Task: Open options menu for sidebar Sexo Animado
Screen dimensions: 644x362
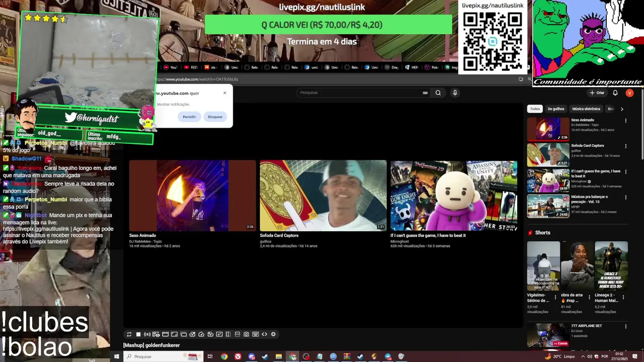Action: [x=626, y=121]
